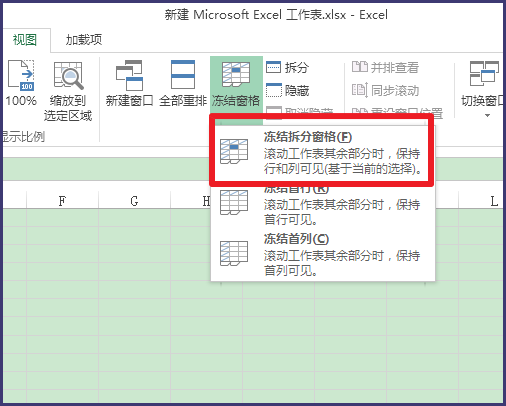Click the 并排查看 button

pyautogui.click(x=386, y=67)
